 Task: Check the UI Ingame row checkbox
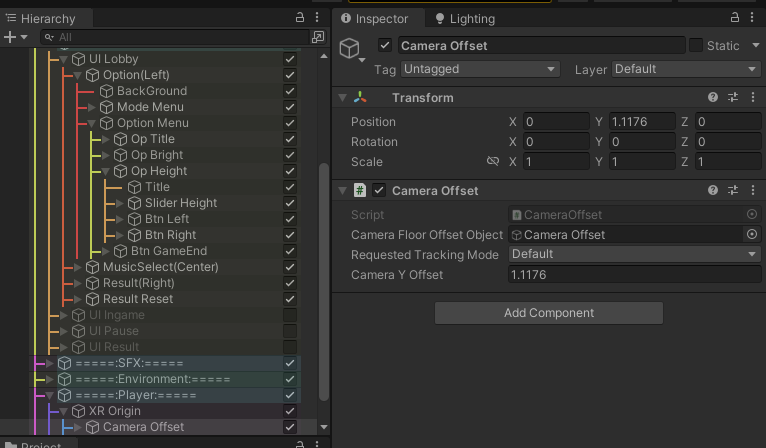coord(290,315)
